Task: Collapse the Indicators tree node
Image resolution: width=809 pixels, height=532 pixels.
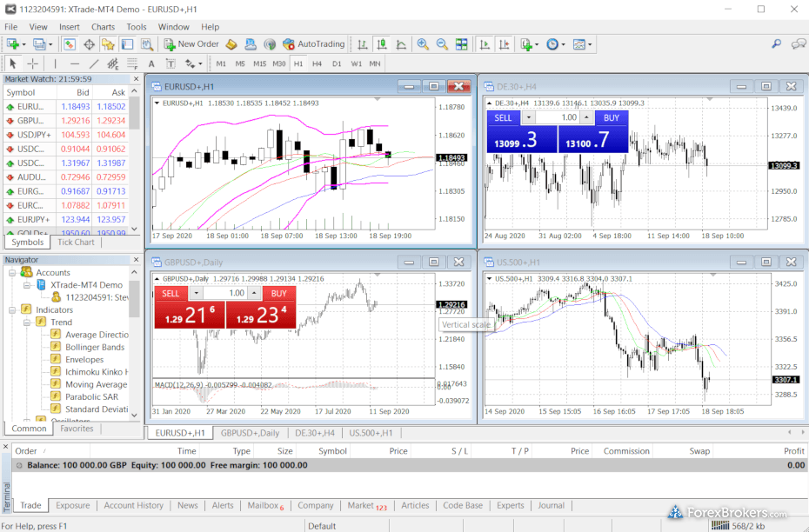Action: [x=12, y=309]
